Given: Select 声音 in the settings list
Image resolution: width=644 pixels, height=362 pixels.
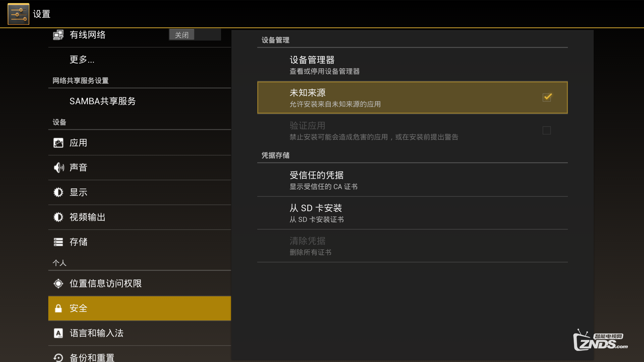Looking at the screenshot, I should point(140,168).
